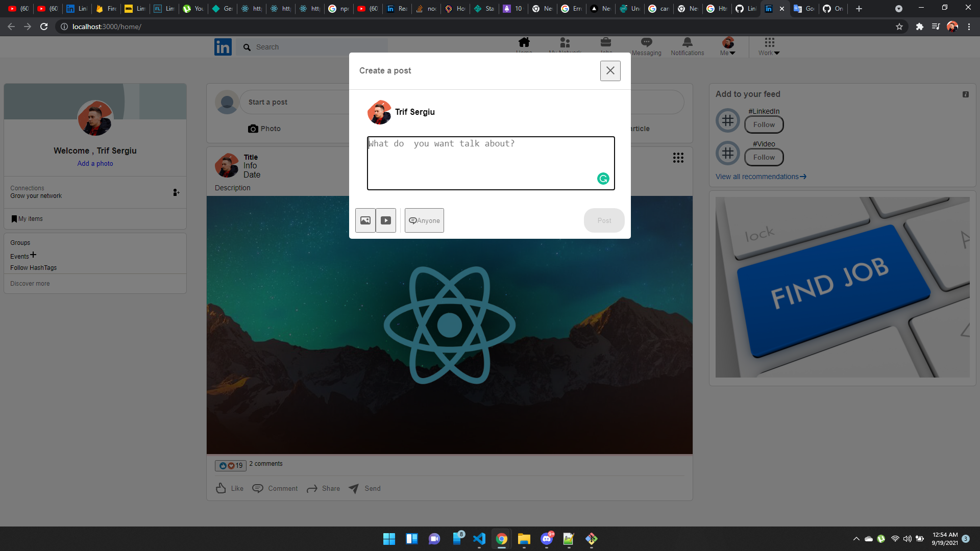Click the LinkedIn logo
The width and height of the screenshot is (980, 551).
coord(223,46)
